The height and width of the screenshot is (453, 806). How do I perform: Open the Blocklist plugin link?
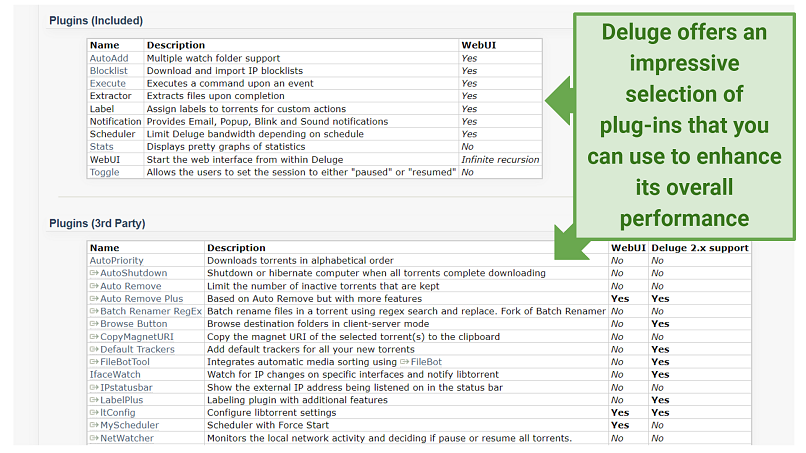coord(108,70)
